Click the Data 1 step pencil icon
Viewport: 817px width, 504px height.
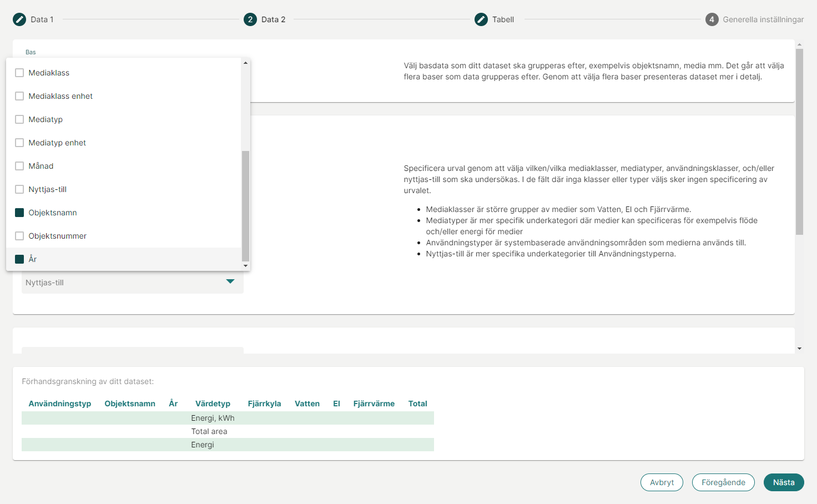click(x=19, y=19)
